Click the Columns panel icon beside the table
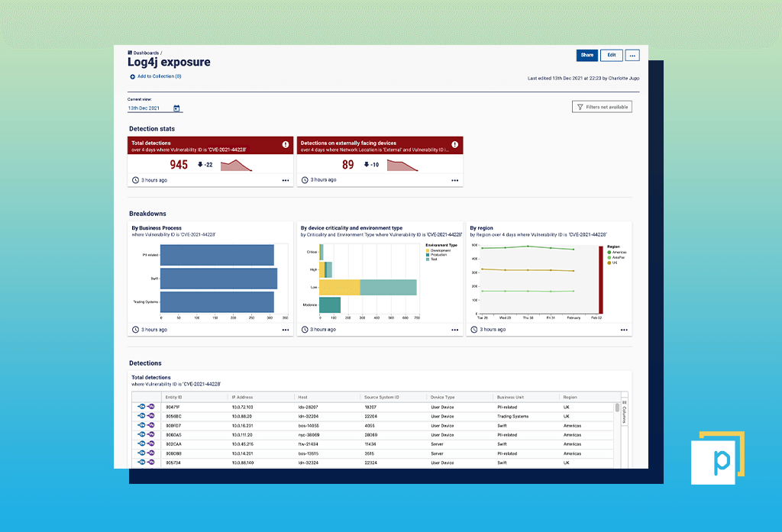This screenshot has width=782, height=532. (624, 402)
